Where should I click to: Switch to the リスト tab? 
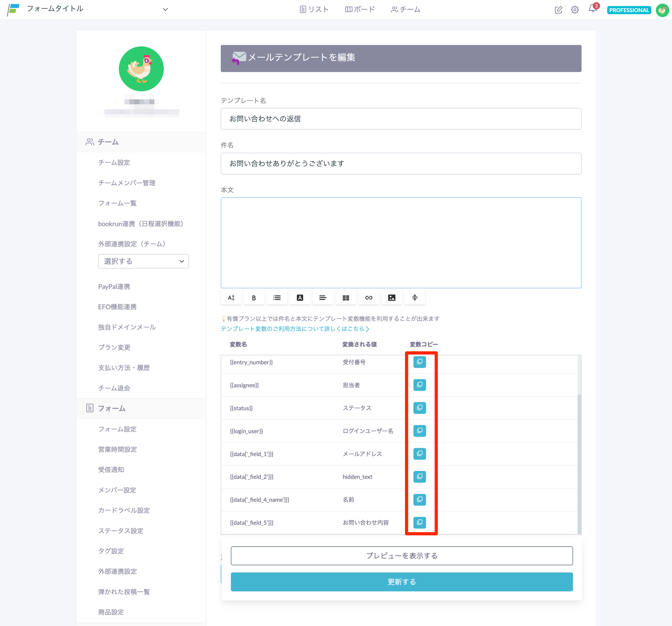pyautogui.click(x=314, y=10)
